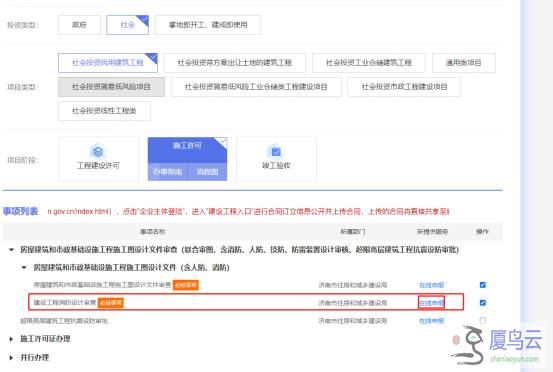Select 社会投资线性工程类 project type

[x=104, y=111]
